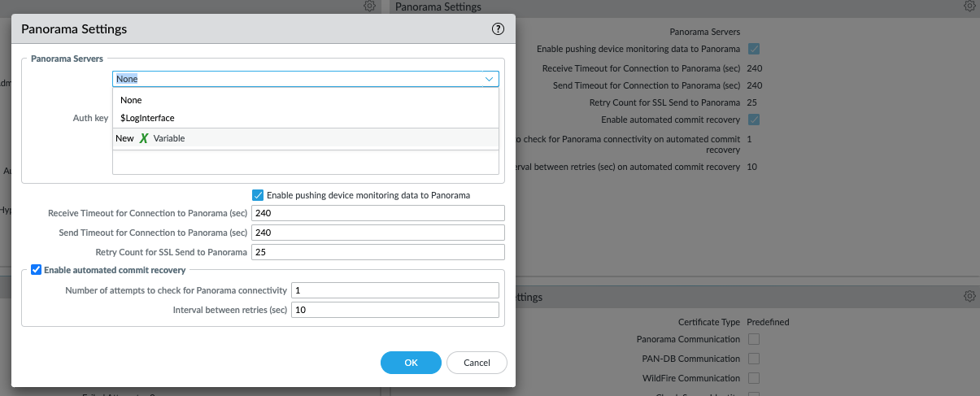The width and height of the screenshot is (980, 396).
Task: Select None from the dropdown list
Action: click(x=132, y=100)
